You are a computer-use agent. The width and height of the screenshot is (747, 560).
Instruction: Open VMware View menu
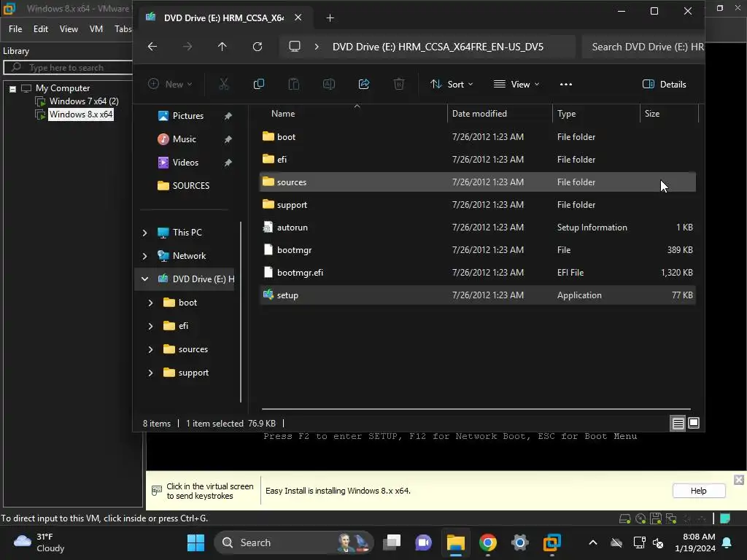pyautogui.click(x=69, y=29)
